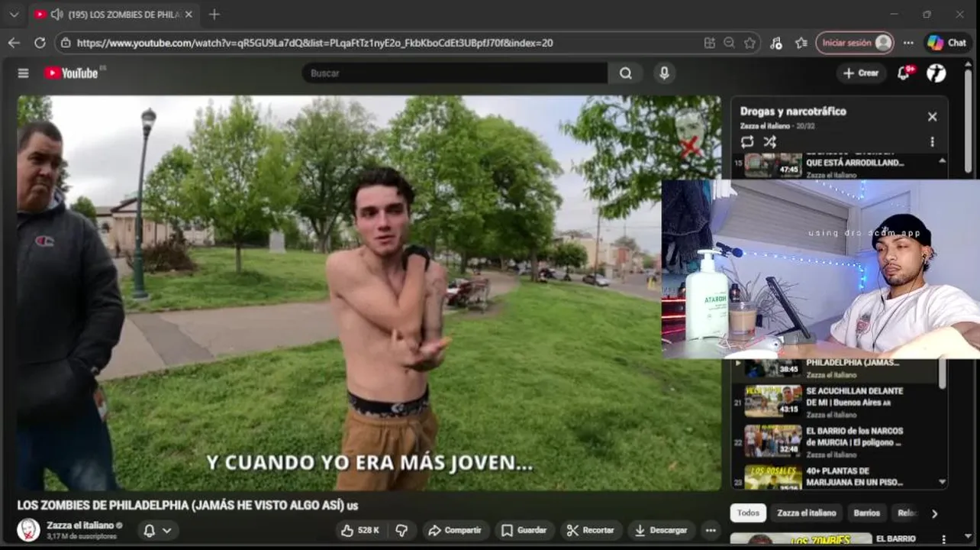980x550 pixels.
Task: Toggle loop for the playlist
Action: (747, 141)
